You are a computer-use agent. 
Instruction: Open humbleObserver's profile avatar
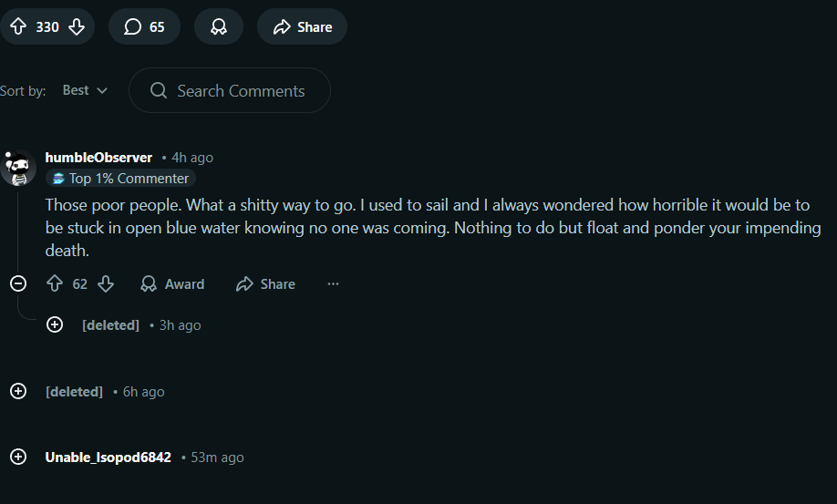coord(17,168)
